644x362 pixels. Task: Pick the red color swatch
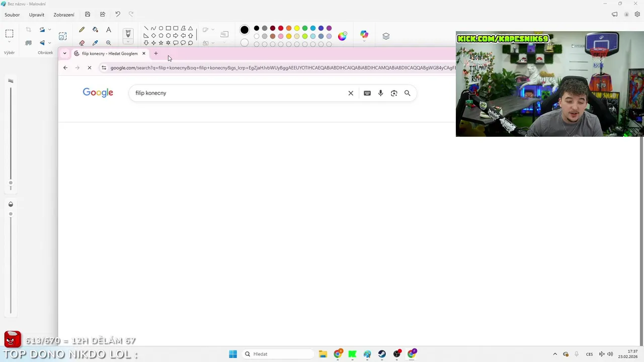pos(281,28)
